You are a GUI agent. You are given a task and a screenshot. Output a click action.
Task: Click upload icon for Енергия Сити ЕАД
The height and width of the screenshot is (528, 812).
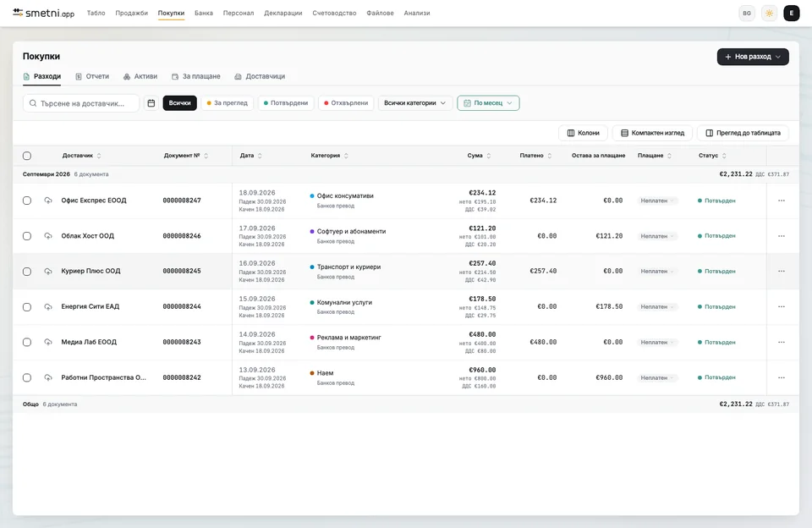pyautogui.click(x=48, y=307)
